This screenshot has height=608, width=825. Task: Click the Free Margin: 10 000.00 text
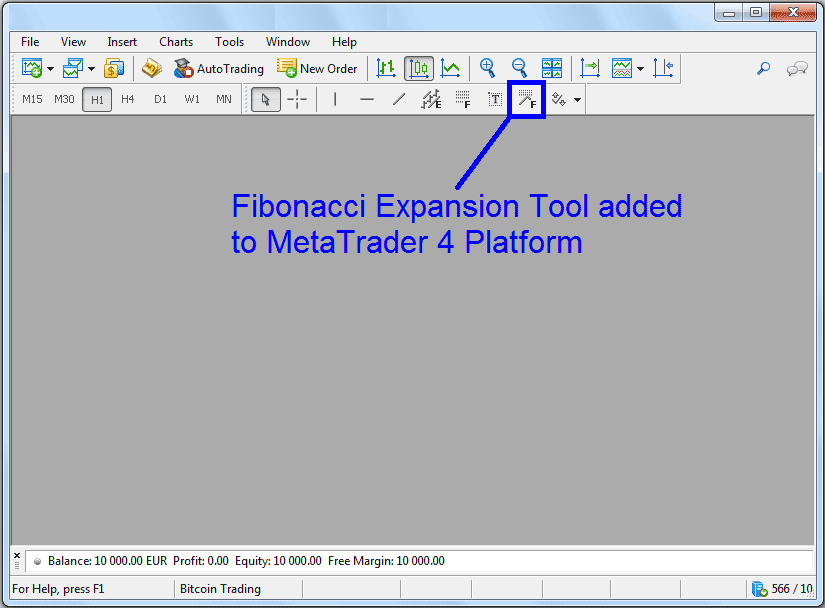coord(386,561)
